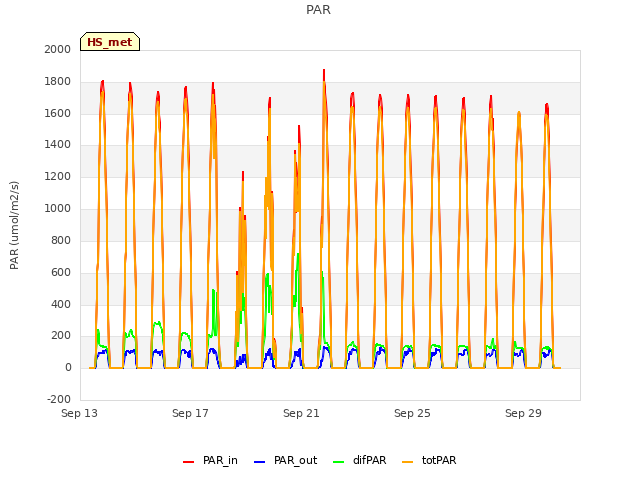640x480 pixels.
Task: Toggle the totPAR legend entry
Action: click(429, 460)
